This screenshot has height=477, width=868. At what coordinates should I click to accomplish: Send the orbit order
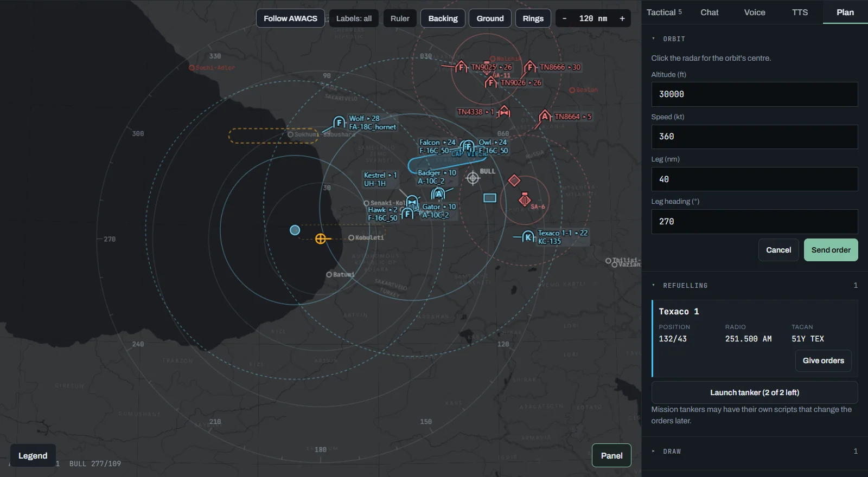pyautogui.click(x=831, y=250)
